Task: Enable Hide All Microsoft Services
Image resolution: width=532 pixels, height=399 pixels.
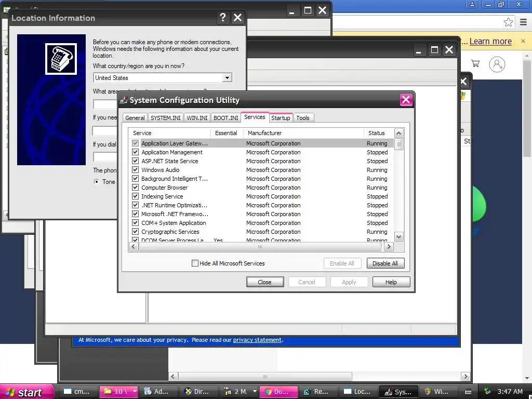Action: click(x=195, y=263)
